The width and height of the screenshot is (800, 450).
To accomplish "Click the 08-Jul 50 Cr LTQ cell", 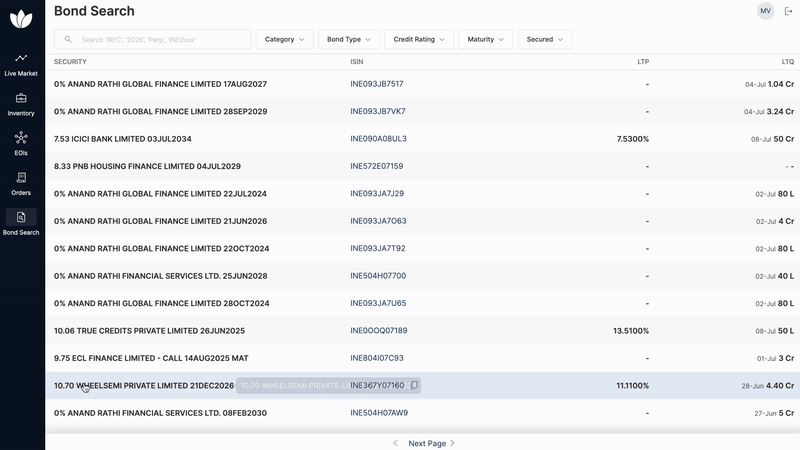I will coord(772,139).
